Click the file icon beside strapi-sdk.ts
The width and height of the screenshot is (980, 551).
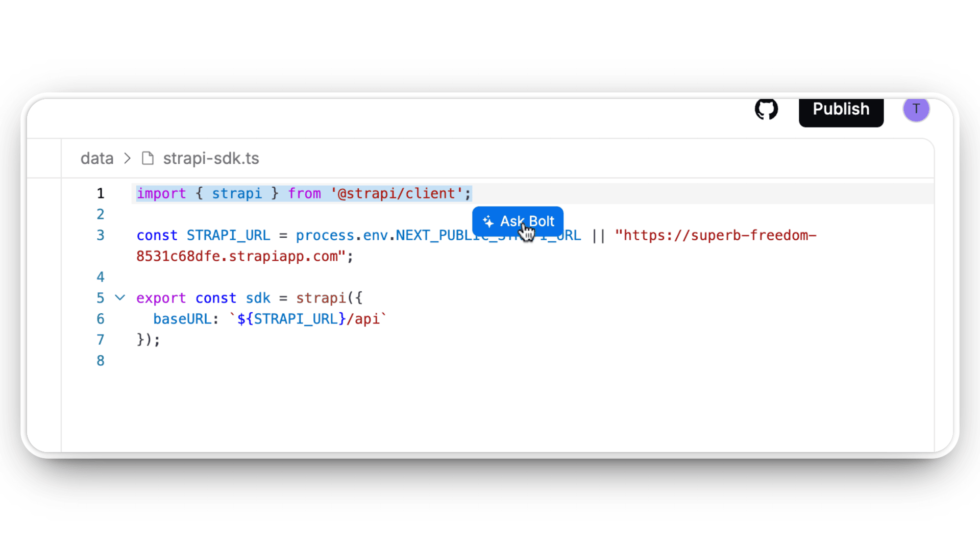click(x=148, y=159)
